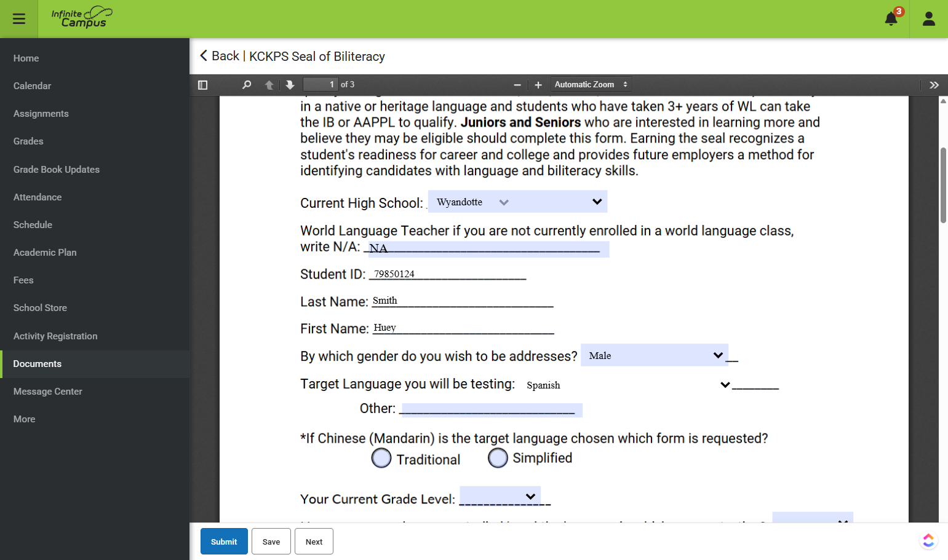Select the Simplified radio option
Viewport: 948px width, 560px height.
point(498,458)
